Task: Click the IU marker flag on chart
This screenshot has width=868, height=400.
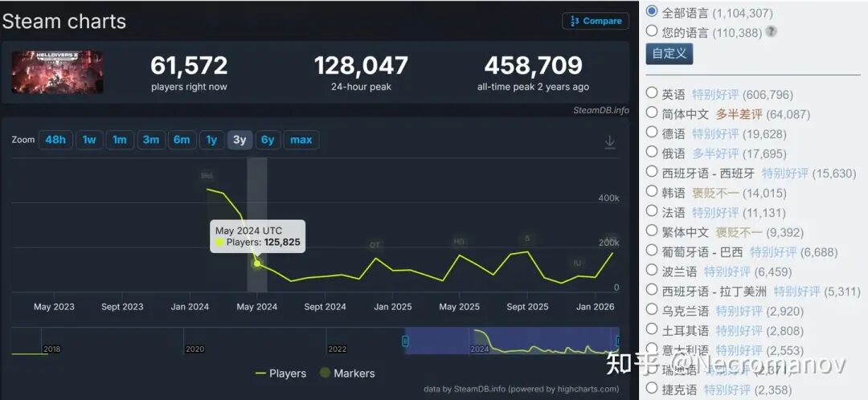Action: coord(577,263)
